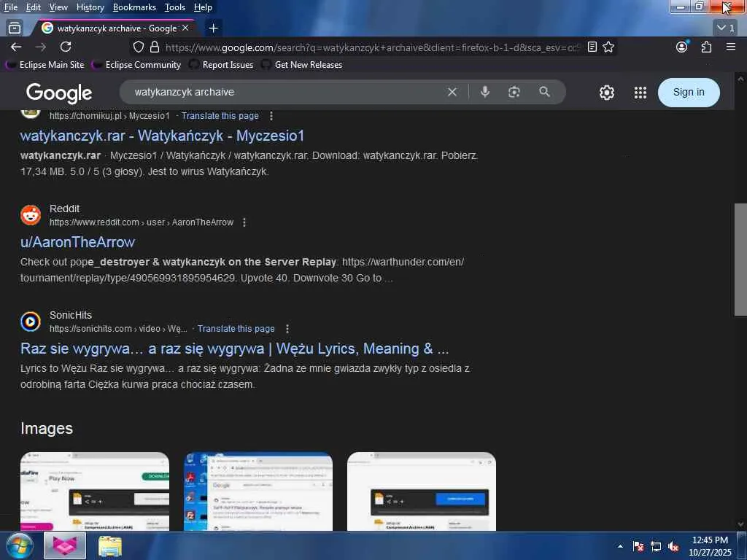Submit search with magnifying glass icon
Viewport: 747px width, 560px height.
tap(544, 92)
